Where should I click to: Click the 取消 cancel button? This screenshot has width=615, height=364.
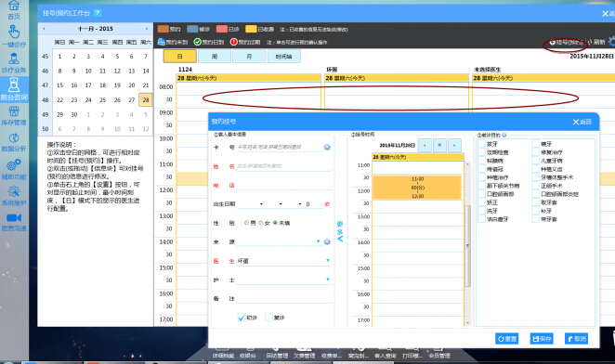coord(577,339)
